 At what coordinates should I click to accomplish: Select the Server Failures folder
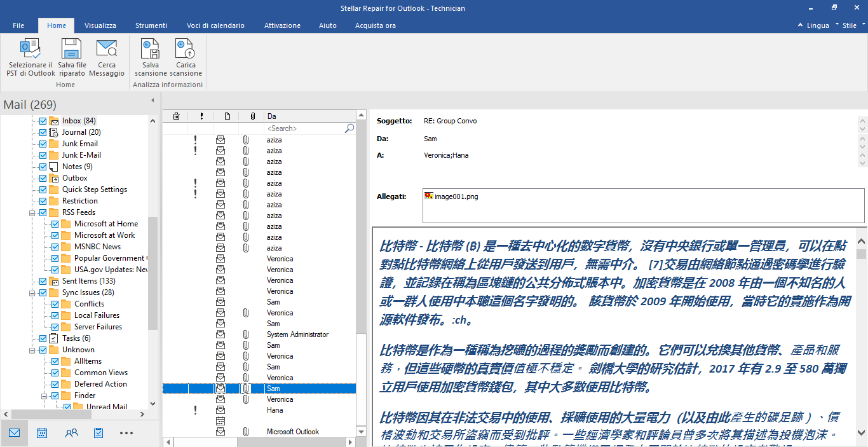[x=98, y=327]
